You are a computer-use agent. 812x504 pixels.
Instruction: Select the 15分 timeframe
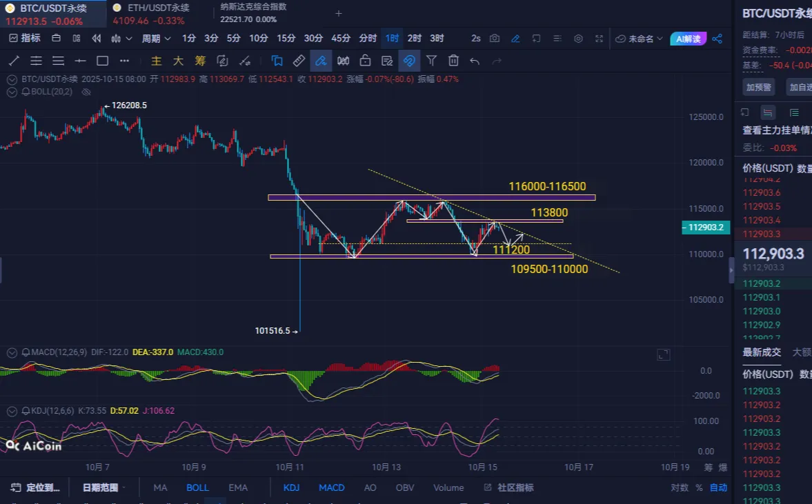(x=286, y=39)
